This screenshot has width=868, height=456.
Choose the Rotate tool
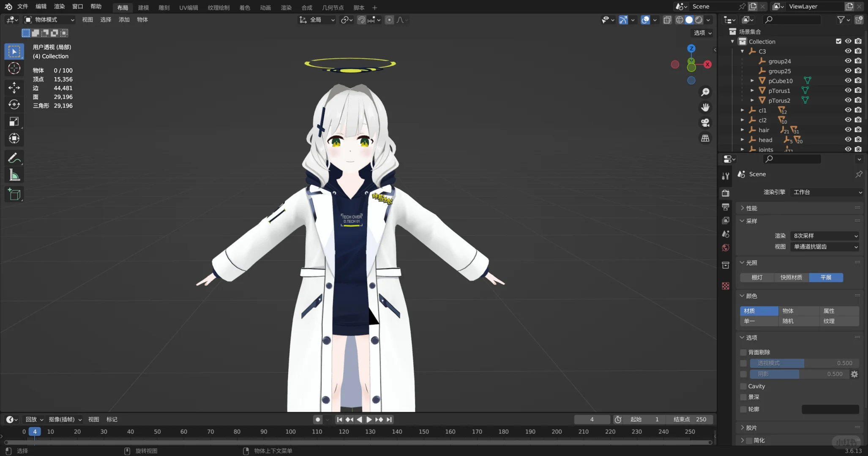click(14, 104)
